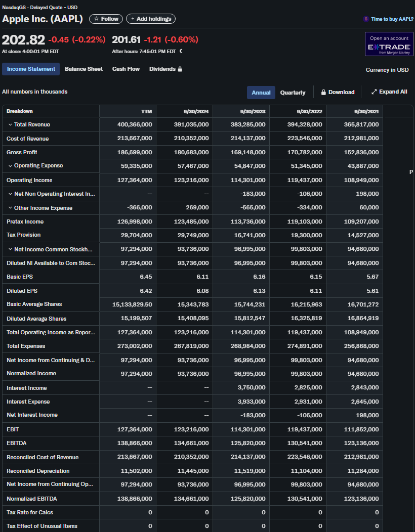Download the income statement data

click(x=338, y=92)
